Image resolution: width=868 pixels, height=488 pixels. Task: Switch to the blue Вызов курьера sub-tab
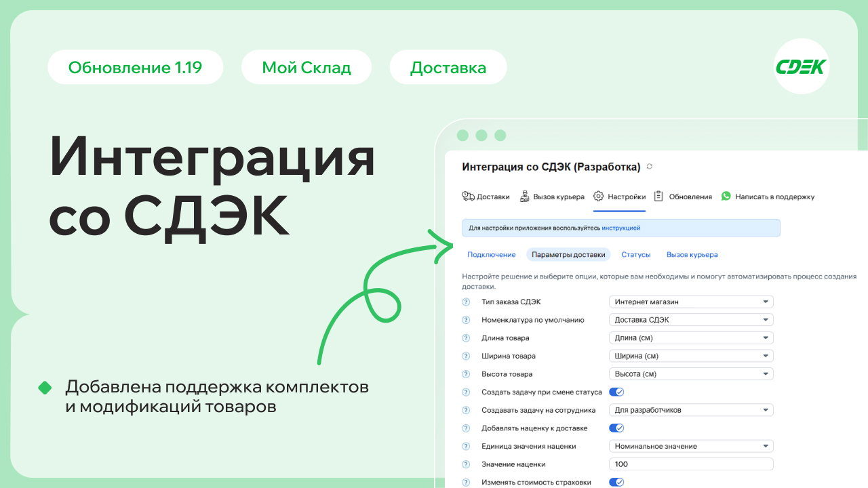click(692, 255)
